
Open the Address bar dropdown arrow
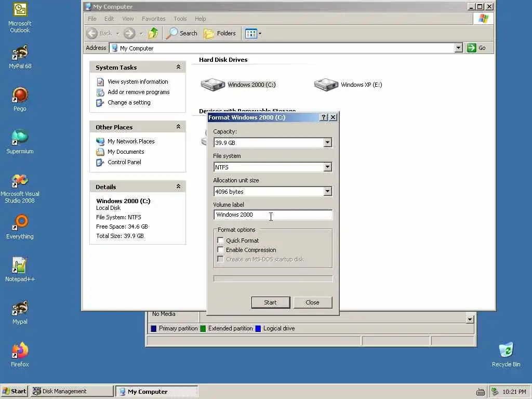click(x=458, y=48)
